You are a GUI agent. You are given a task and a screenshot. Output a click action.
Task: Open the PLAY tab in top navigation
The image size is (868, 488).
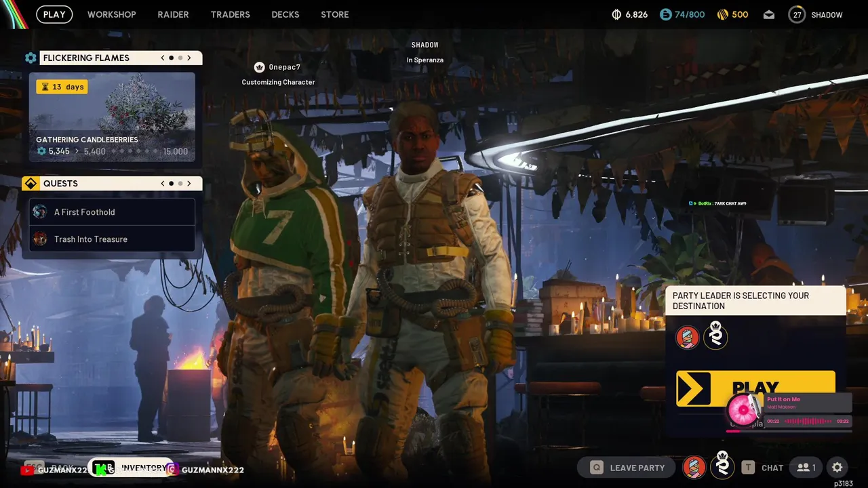click(54, 14)
